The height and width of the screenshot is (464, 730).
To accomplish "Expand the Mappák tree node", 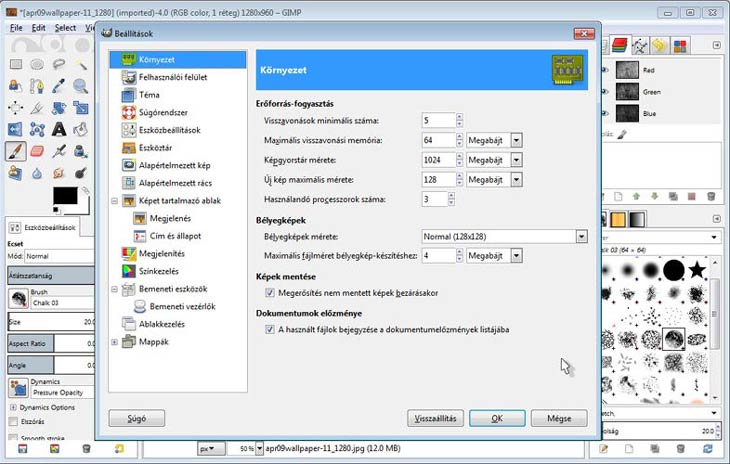I will point(115,342).
